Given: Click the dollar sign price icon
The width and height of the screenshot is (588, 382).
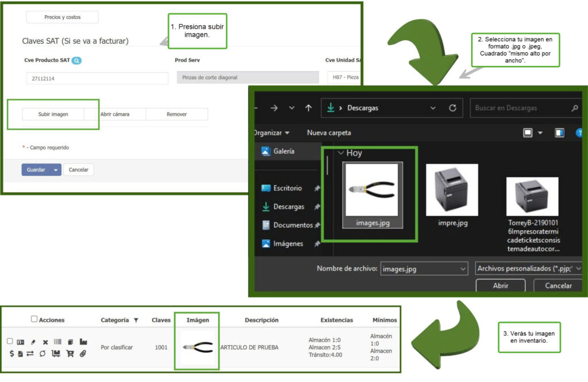Looking at the screenshot, I should click(x=11, y=354).
